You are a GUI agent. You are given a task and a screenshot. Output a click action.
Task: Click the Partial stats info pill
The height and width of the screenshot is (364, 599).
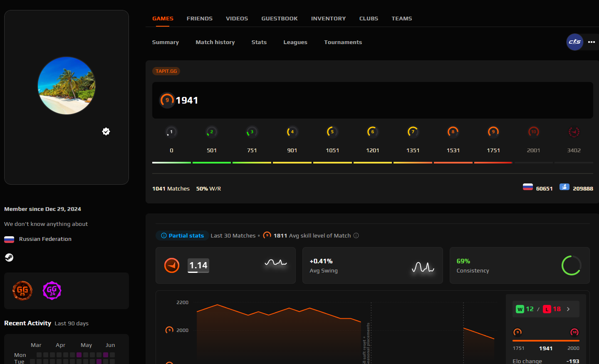(x=182, y=235)
